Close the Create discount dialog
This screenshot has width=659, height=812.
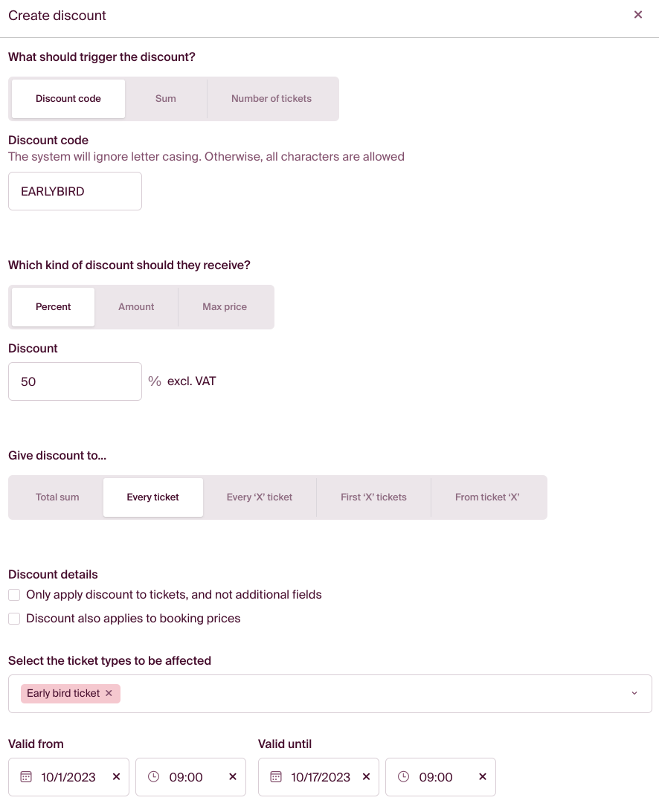[x=637, y=15]
